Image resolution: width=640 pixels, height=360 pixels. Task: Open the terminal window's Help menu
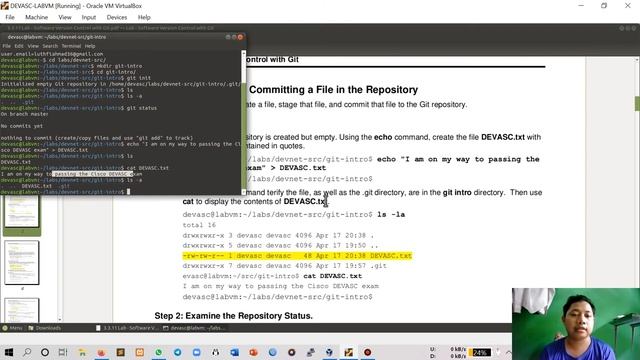coord(90,46)
